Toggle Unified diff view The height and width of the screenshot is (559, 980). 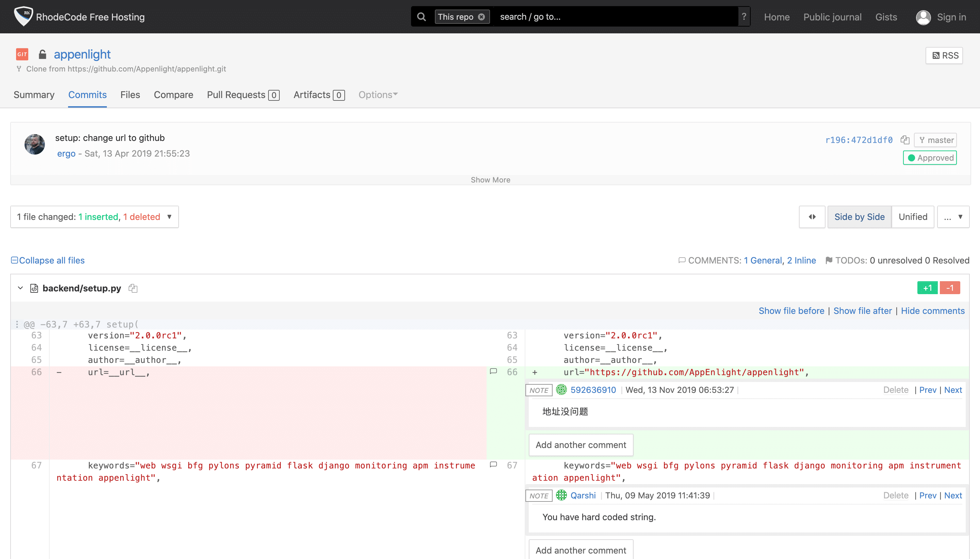(913, 217)
